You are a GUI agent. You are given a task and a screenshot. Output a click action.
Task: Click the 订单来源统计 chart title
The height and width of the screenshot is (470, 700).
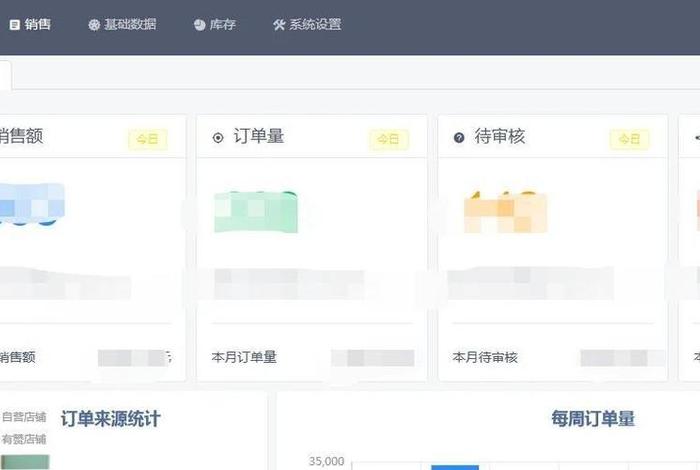click(x=110, y=419)
